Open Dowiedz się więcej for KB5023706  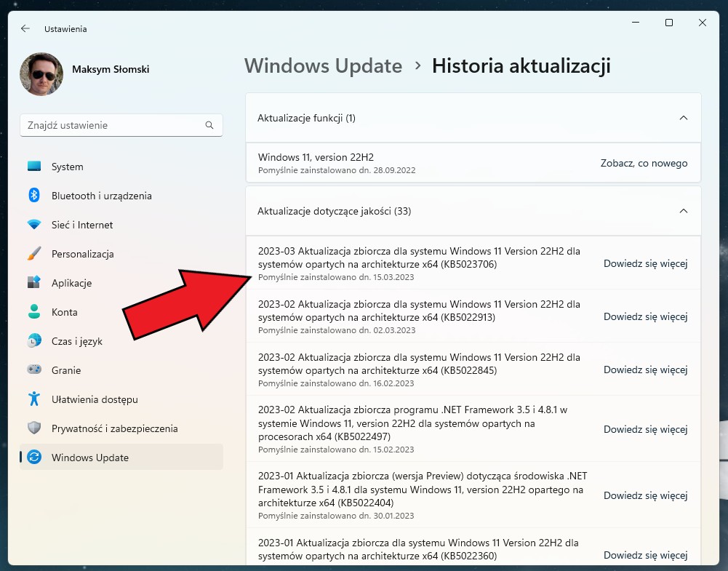tap(646, 263)
